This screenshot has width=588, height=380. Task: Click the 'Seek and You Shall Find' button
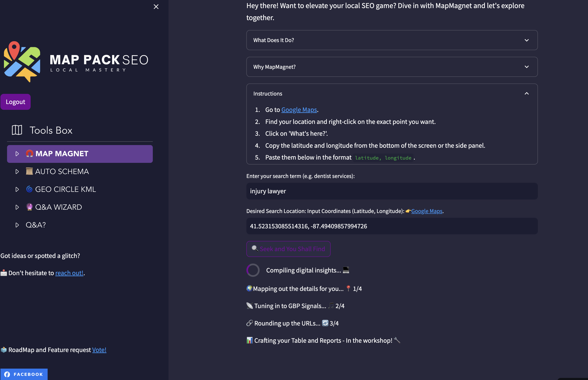coord(288,249)
